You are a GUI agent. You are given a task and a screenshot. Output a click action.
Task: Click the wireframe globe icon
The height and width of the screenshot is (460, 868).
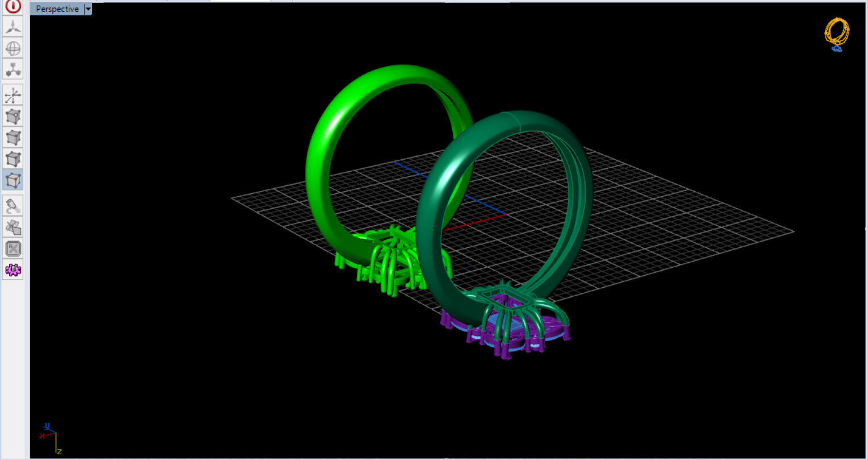13,48
